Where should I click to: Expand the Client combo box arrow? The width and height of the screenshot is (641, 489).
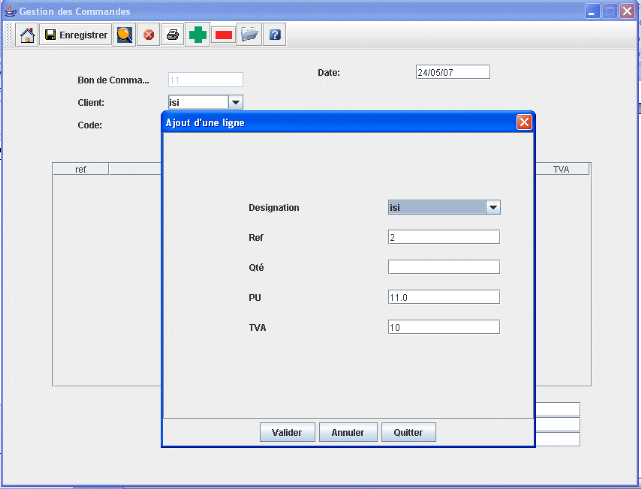point(235,102)
